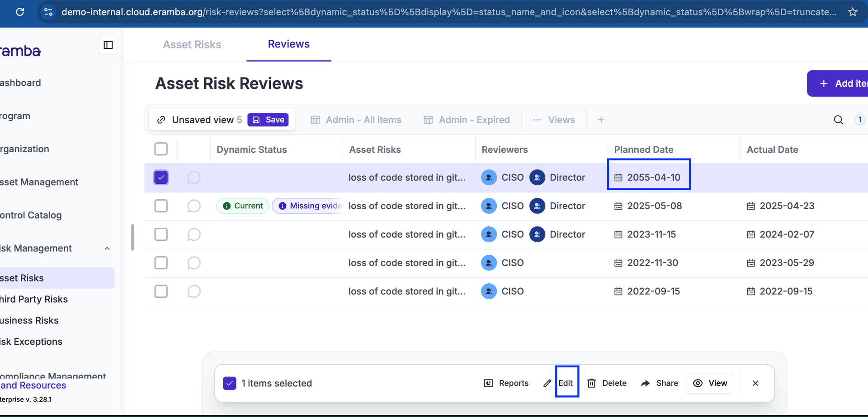Save the unsaved view
This screenshot has width=868, height=417.
268,120
